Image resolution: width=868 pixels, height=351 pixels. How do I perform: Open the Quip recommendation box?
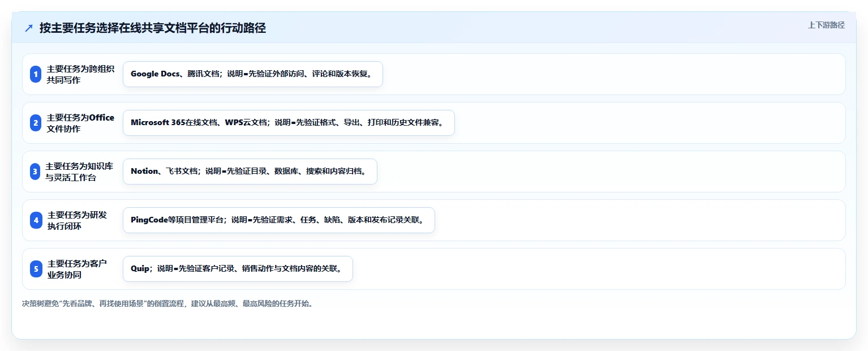[x=238, y=269]
